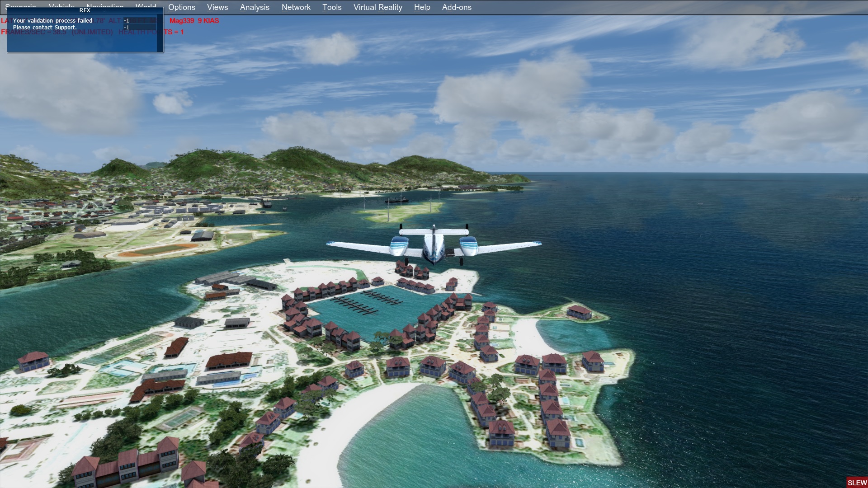Click the 'Your validation process failed' message
868x488 pixels.
pos(52,21)
